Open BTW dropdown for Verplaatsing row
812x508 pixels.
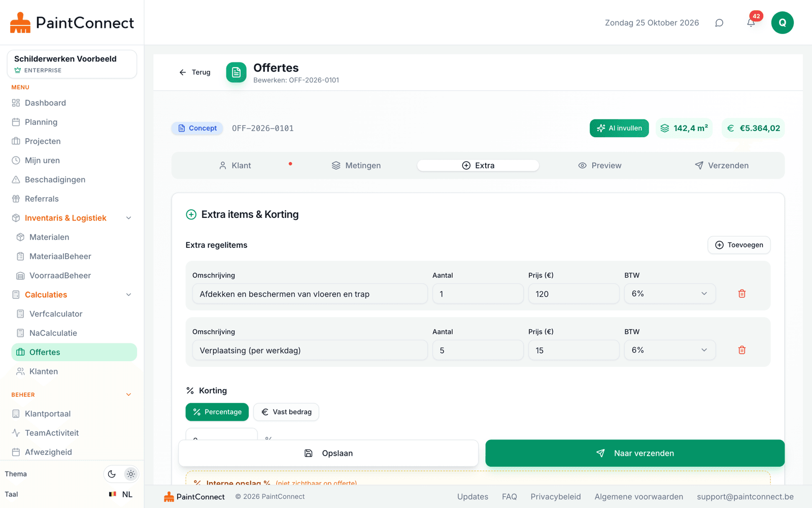coord(670,350)
